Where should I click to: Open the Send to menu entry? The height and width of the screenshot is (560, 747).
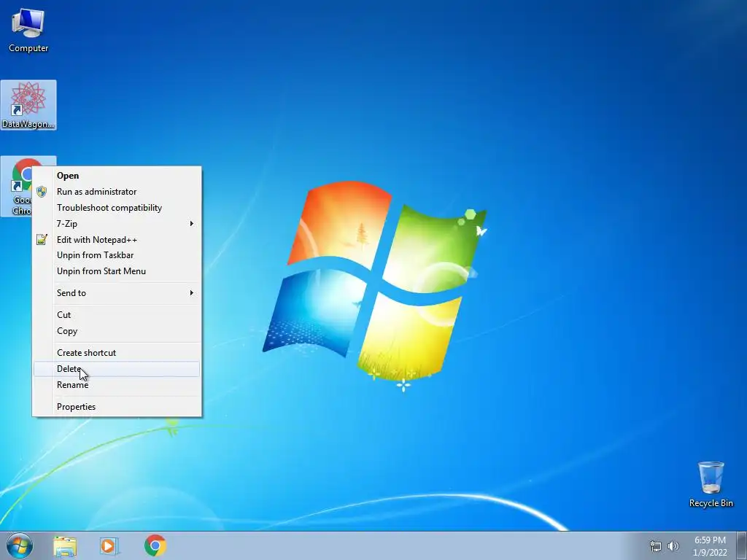pos(117,293)
